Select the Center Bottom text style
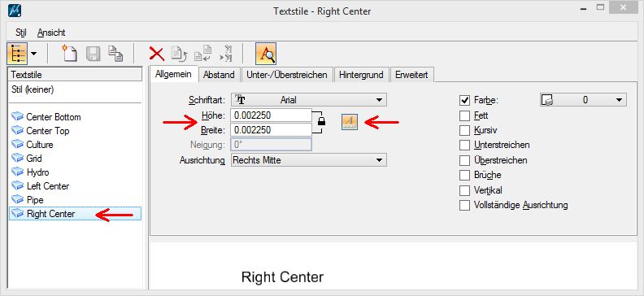 pyautogui.click(x=54, y=117)
